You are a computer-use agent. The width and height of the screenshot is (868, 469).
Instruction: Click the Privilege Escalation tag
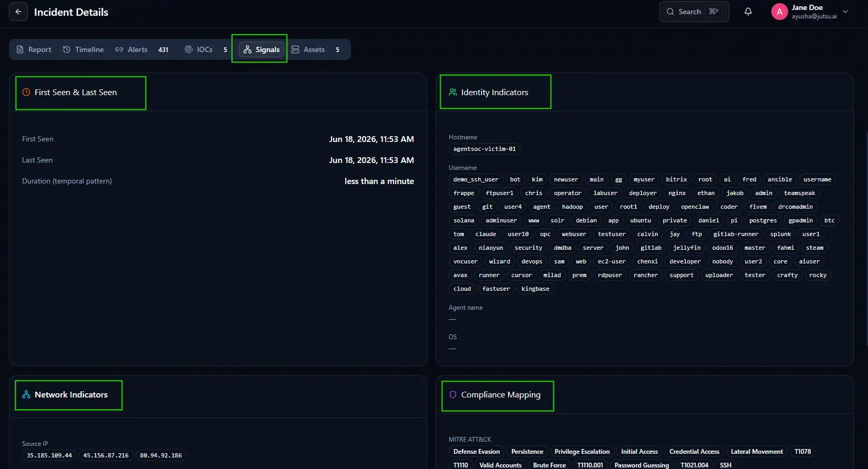point(582,452)
